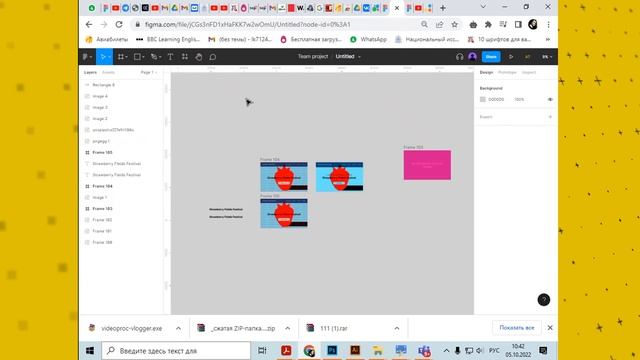Open the Windows Start menu
Image resolution: width=640 pixels, height=360 pixels.
click(90, 351)
